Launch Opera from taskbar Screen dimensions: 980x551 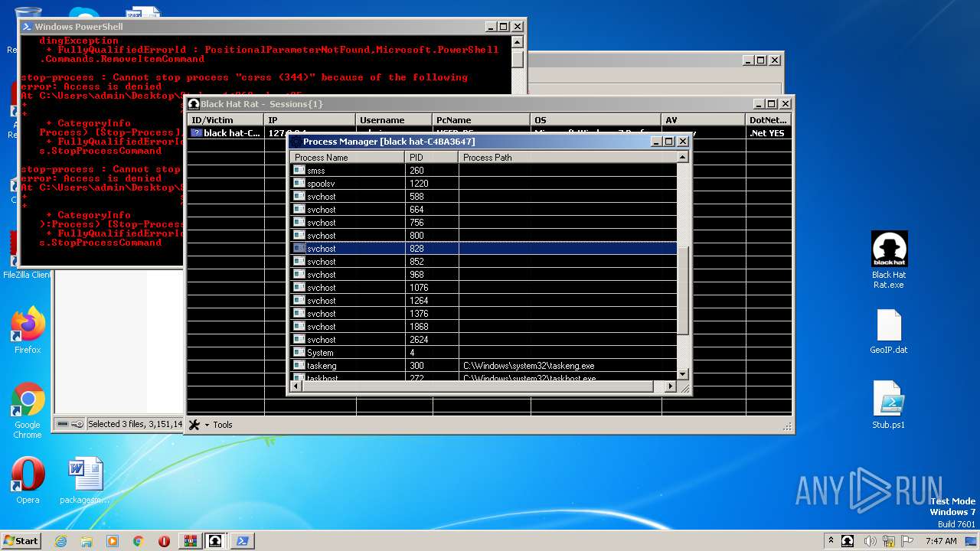[x=164, y=541]
